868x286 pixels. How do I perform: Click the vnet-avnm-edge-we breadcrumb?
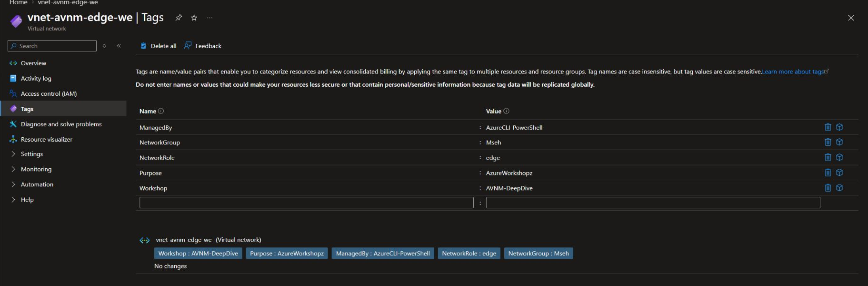(x=68, y=2)
